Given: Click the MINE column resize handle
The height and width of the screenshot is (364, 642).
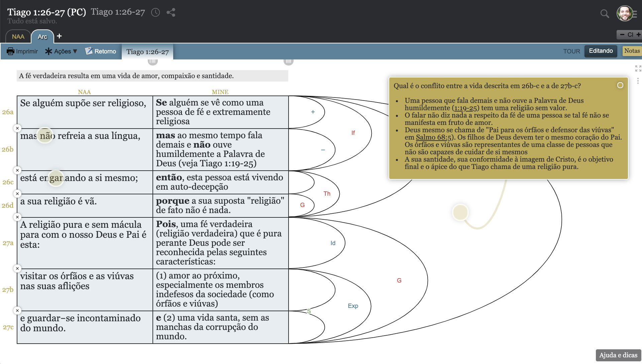Looking at the screenshot, I should click(288, 61).
